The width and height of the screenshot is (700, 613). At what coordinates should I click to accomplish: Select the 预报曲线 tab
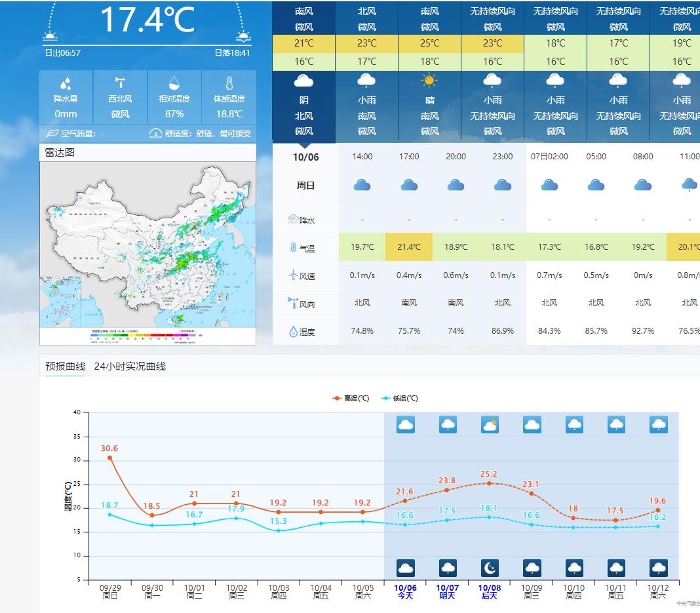pyautogui.click(x=65, y=366)
